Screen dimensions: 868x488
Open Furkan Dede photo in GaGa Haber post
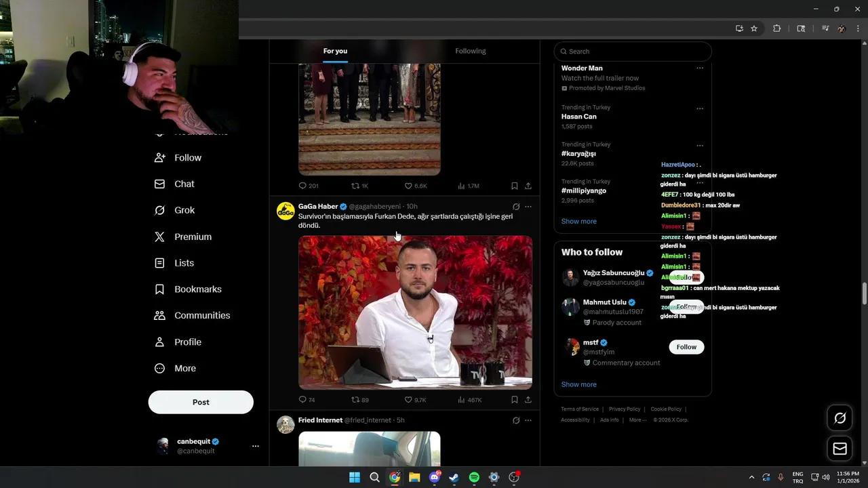(415, 312)
